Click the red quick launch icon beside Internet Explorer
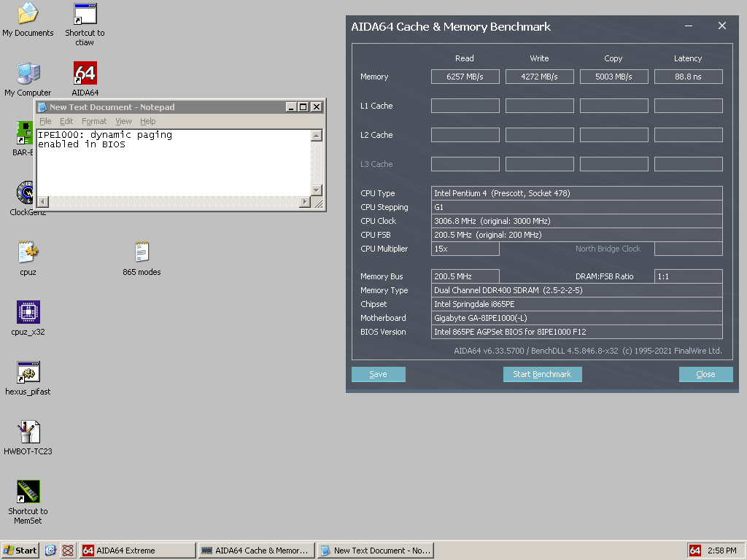The width and height of the screenshot is (747, 560). coord(68,551)
